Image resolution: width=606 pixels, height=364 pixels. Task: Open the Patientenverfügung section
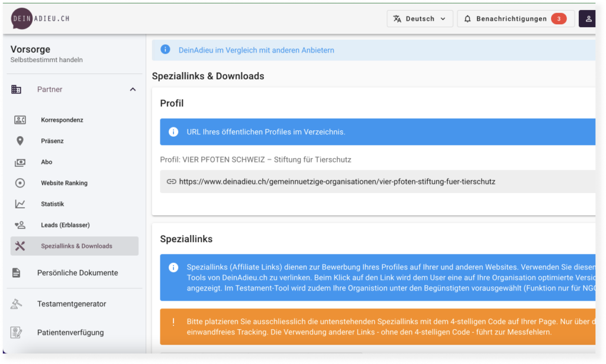(70, 333)
